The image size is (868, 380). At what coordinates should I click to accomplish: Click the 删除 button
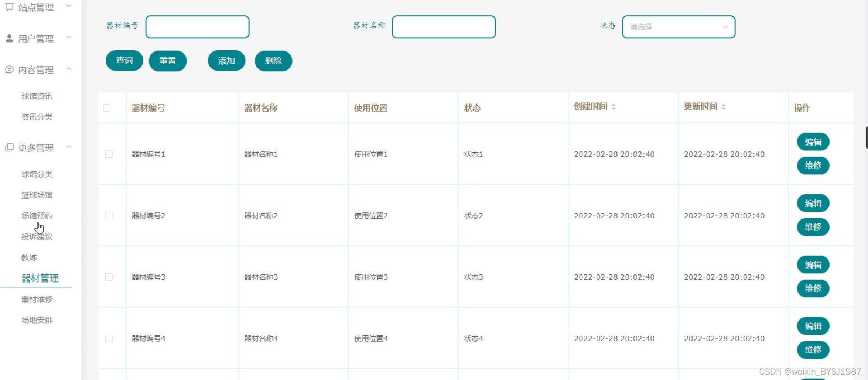pos(274,61)
